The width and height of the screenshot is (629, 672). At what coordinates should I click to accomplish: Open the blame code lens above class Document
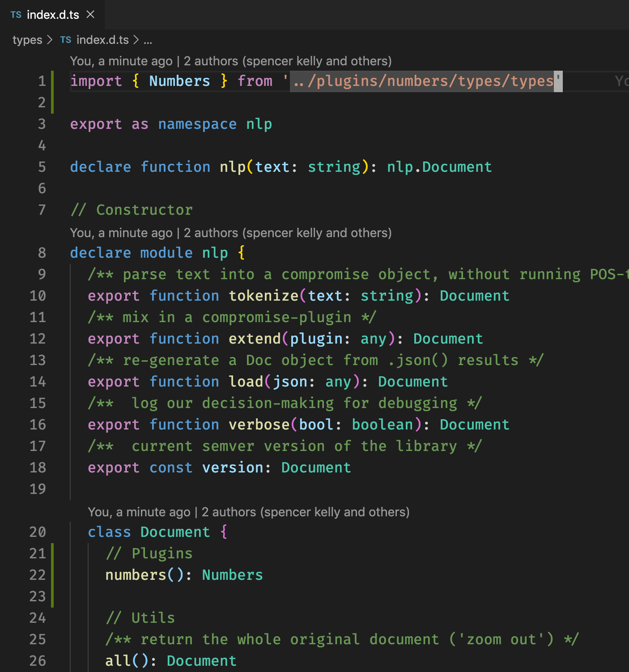(x=249, y=512)
